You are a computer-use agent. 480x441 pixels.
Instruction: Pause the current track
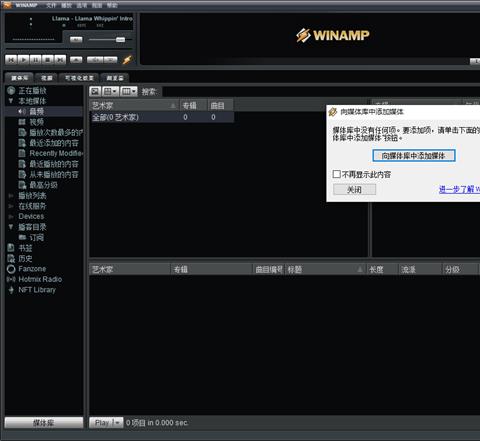coord(36,60)
